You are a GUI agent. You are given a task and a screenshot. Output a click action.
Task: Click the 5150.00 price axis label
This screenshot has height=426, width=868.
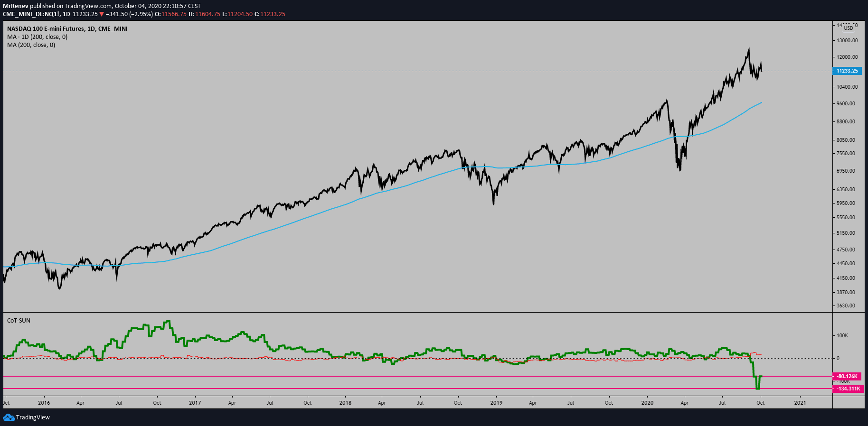coord(846,233)
